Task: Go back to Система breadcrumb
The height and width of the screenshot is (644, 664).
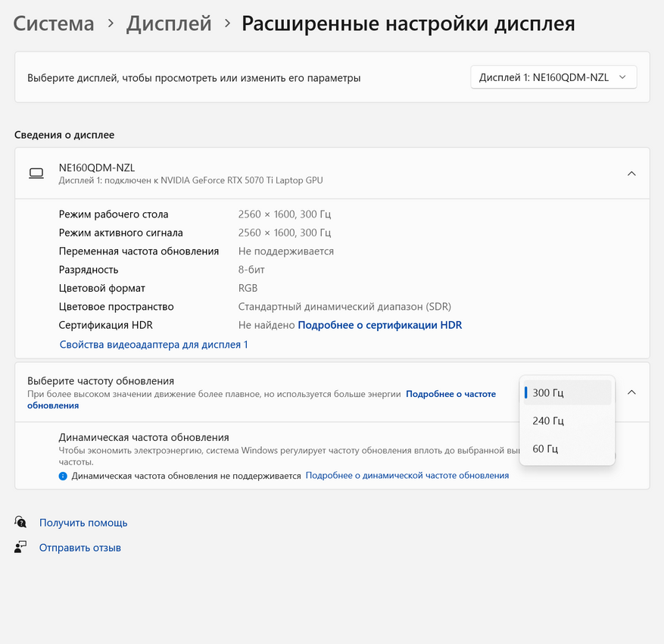Action: pos(54,23)
